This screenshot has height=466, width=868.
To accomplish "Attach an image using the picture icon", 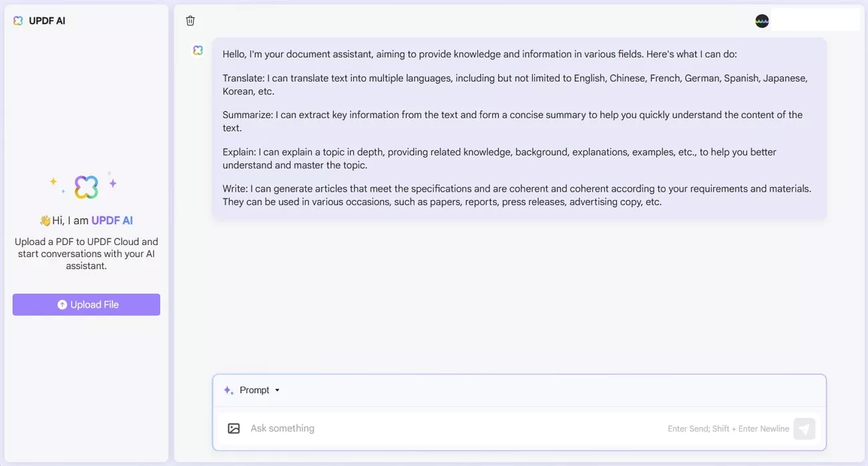I will click(x=234, y=428).
